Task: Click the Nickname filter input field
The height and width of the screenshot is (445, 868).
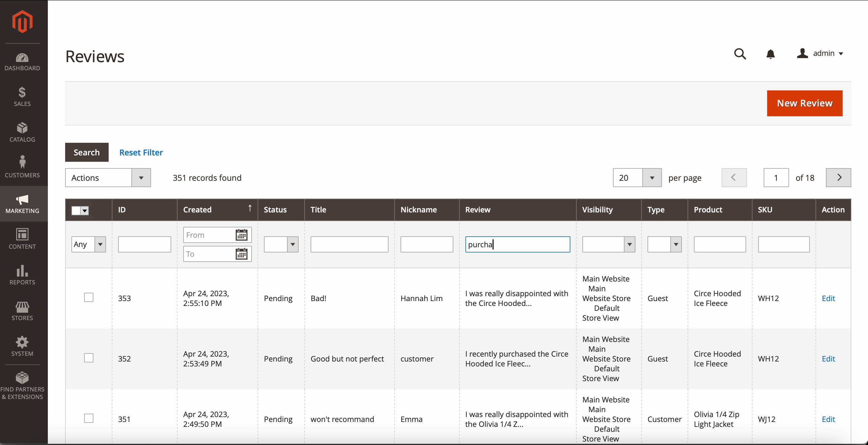Action: (x=426, y=244)
